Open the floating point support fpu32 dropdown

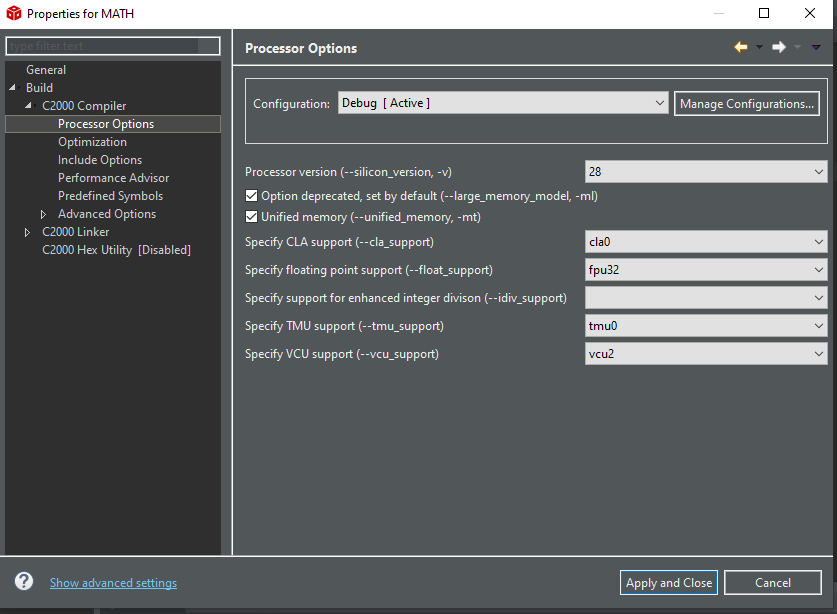click(x=706, y=270)
